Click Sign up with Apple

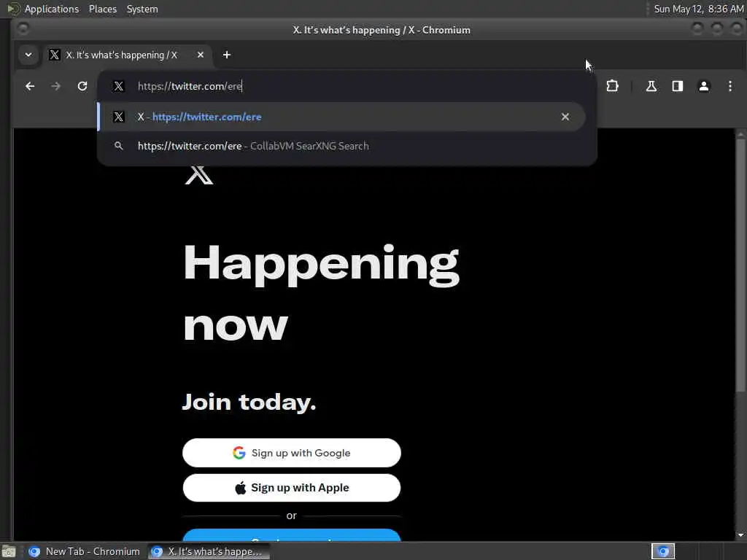[292, 488]
